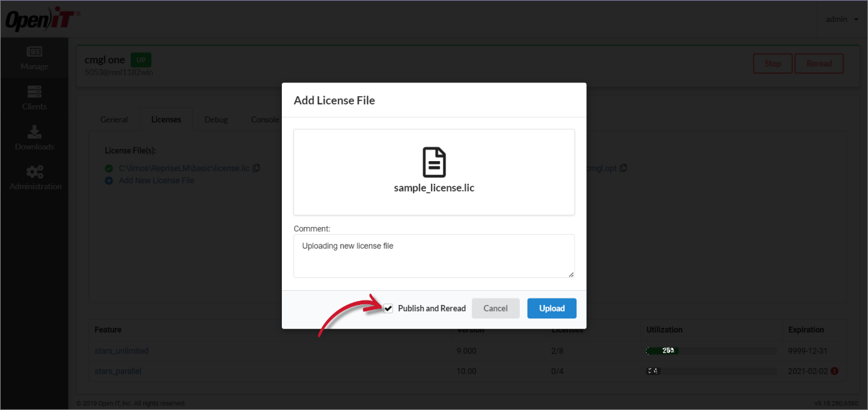
Task: Click the Feature column header
Action: point(108,329)
